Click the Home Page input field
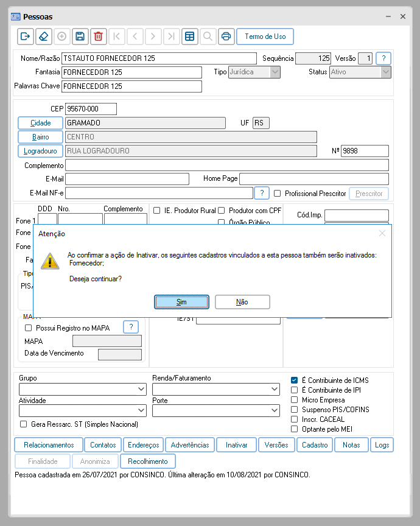The width and height of the screenshot is (420, 526). (314, 179)
